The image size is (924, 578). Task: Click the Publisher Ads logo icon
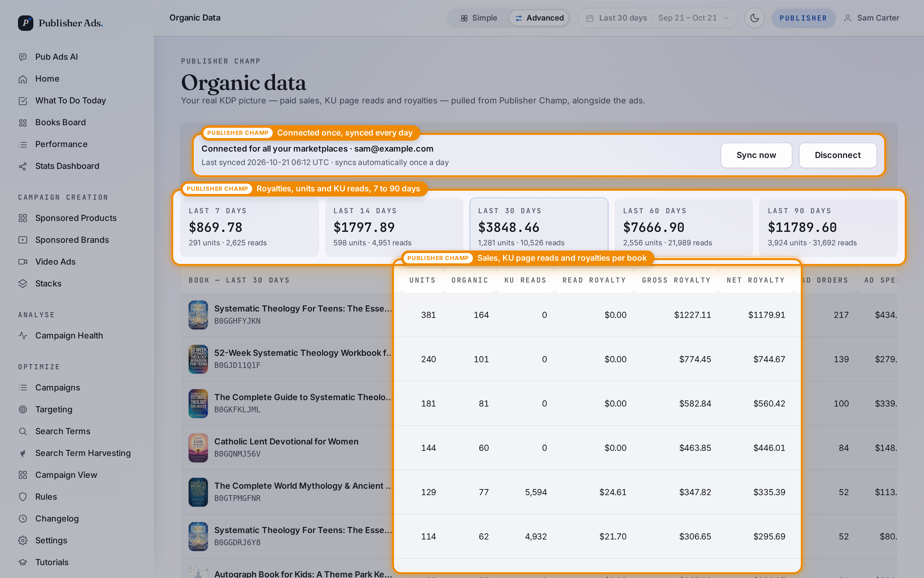pos(26,23)
